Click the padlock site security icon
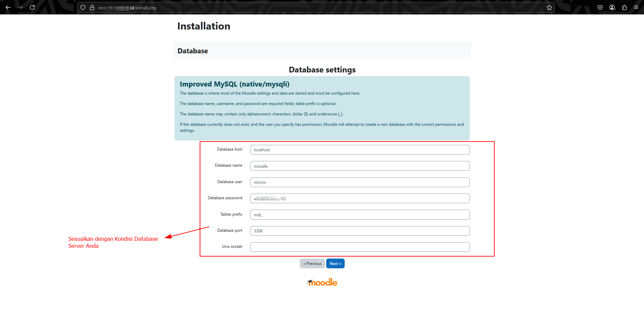Viewport: 644px width, 330px height. [92, 7]
